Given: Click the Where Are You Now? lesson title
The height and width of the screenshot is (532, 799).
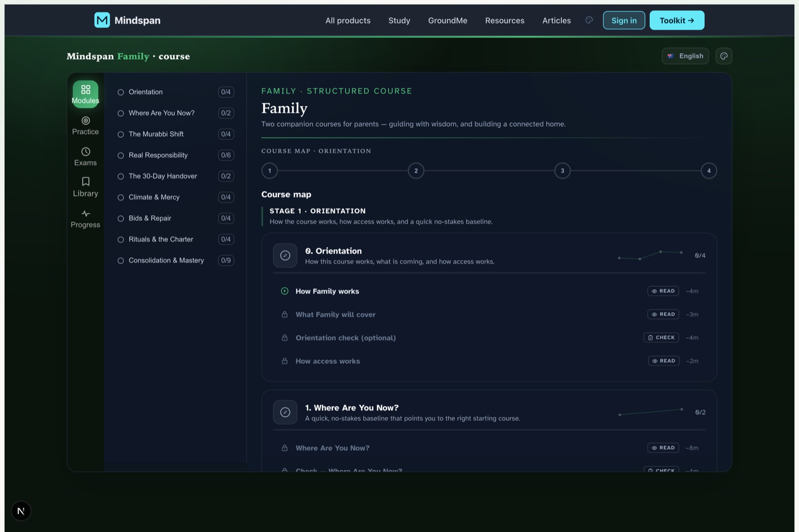Looking at the screenshot, I should coord(333,448).
